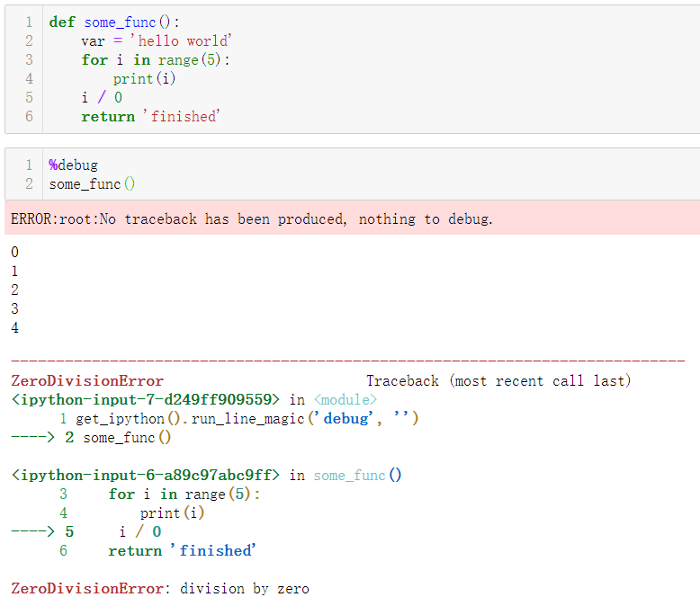Click the return 'finished' line in first cell
The image size is (700, 606).
tap(150, 117)
